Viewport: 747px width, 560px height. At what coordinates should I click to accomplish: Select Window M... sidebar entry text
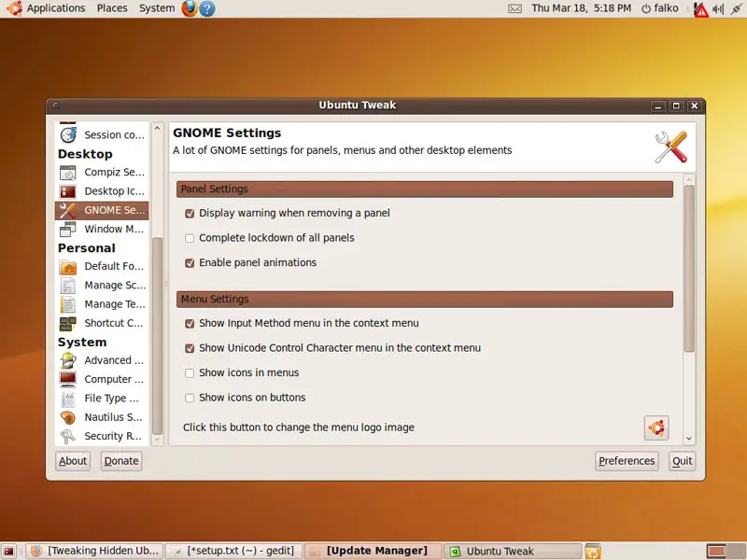pos(114,229)
